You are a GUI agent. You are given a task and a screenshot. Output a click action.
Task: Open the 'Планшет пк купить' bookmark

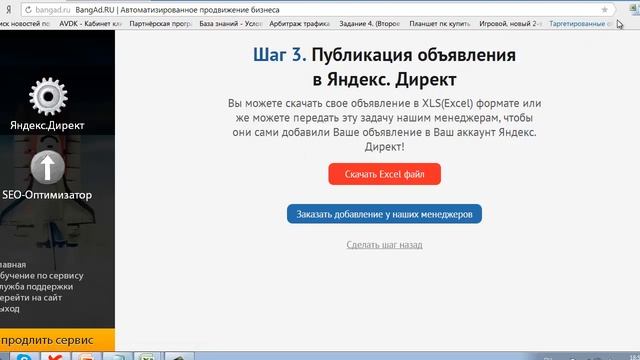440,24
